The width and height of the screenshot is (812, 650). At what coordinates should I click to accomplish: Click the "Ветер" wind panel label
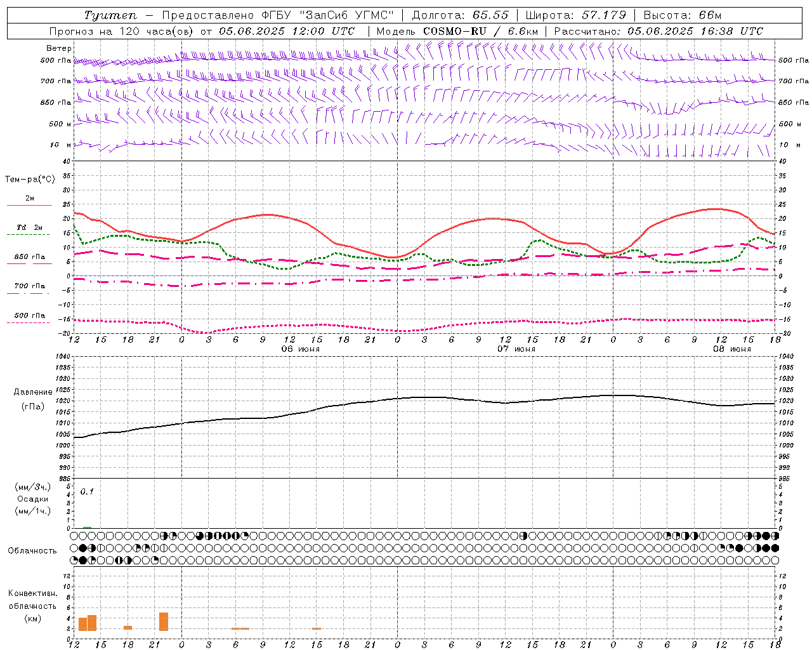coord(59,48)
